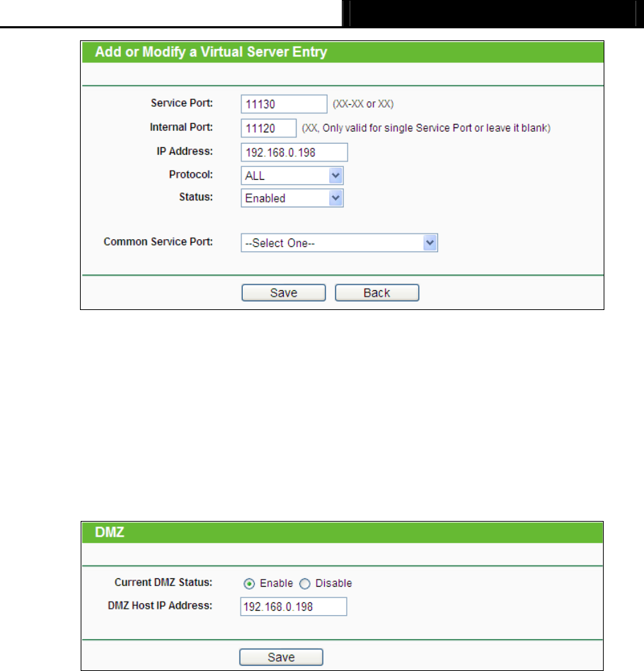Screen dimensions: 644x671
Task: Click the Internal Port input field
Action: coord(268,128)
